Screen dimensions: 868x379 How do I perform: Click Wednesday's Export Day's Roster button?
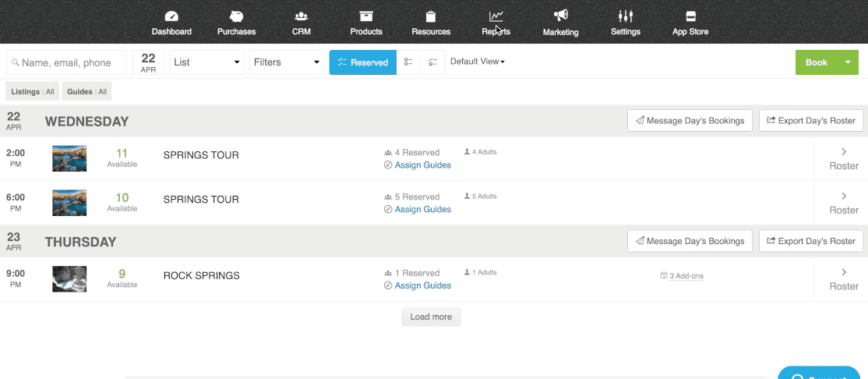(811, 120)
